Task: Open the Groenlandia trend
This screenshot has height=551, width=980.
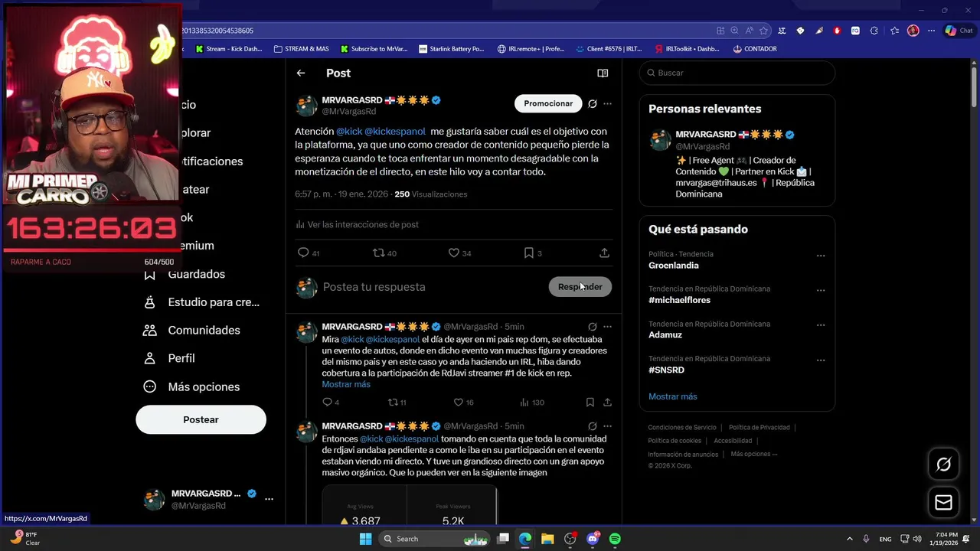Action: [674, 266]
